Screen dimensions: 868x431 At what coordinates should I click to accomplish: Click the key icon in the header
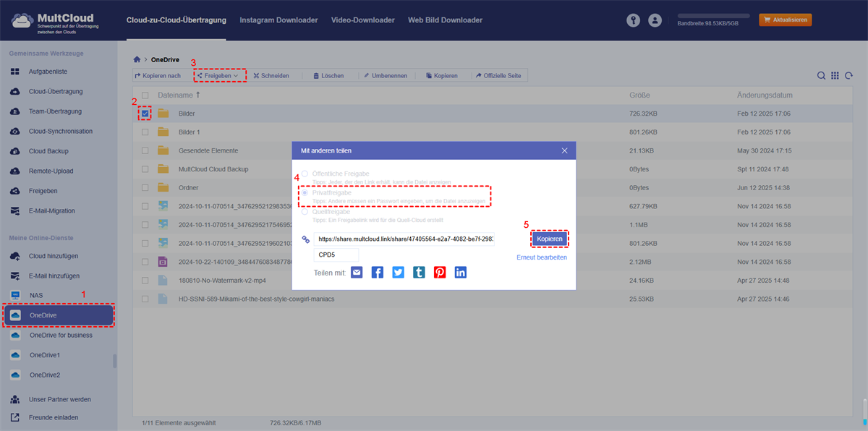click(634, 20)
